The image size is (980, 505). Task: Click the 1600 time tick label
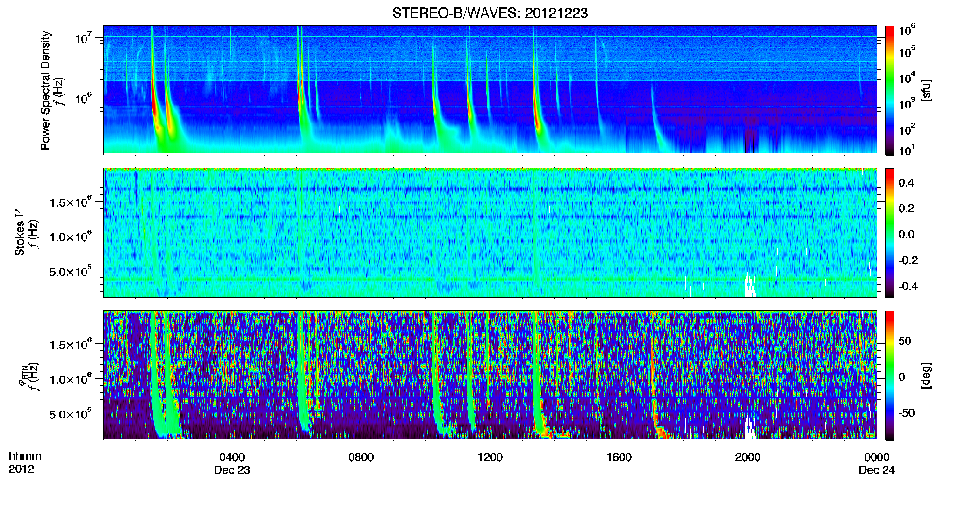point(619,457)
